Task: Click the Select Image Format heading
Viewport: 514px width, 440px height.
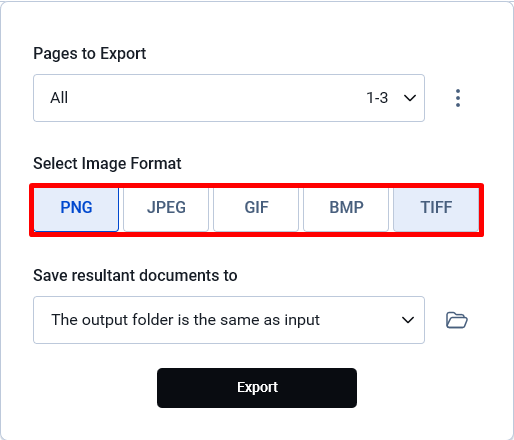Action: (107, 164)
